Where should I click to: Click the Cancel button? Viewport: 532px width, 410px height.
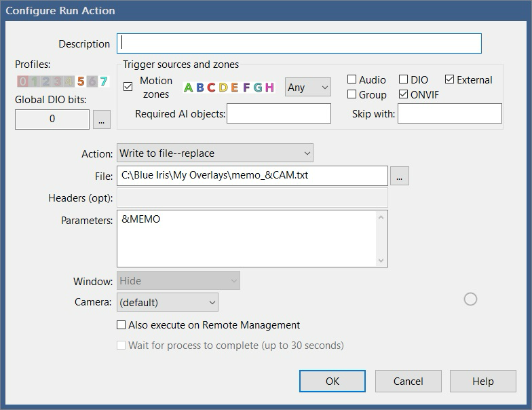tap(408, 381)
